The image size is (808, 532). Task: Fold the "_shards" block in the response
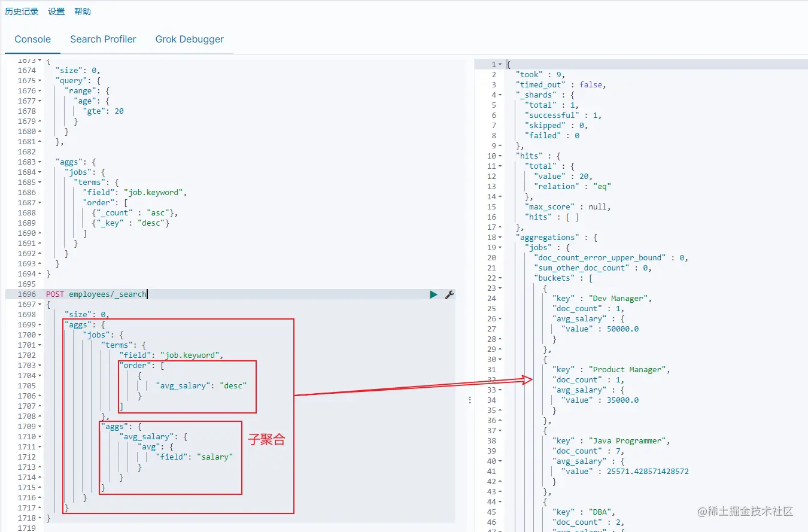[x=500, y=95]
